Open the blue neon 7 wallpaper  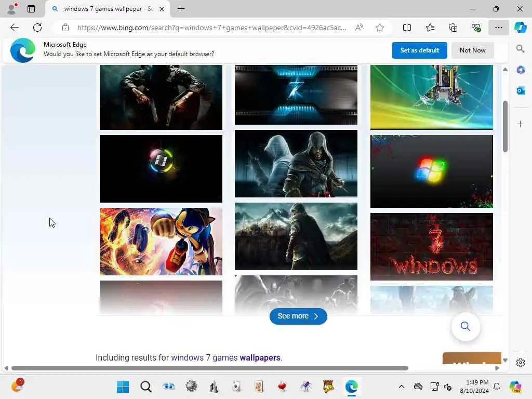pos(296,95)
